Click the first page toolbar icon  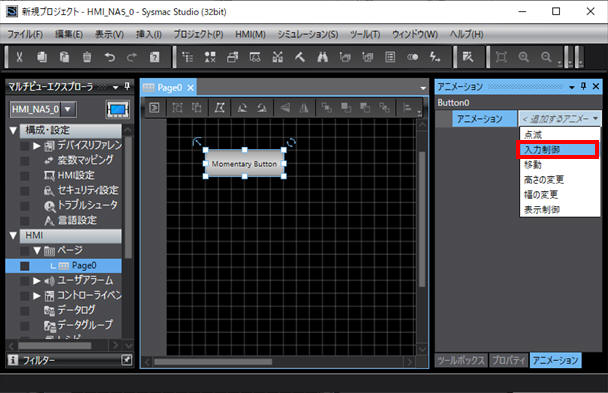[154, 107]
